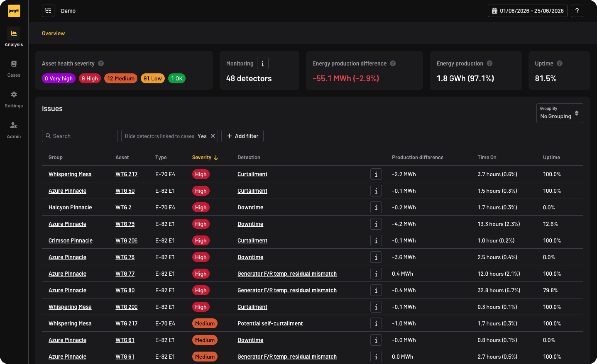The width and height of the screenshot is (597, 364).
Task: Open the Cases sidebar icon
Action: point(14,64)
